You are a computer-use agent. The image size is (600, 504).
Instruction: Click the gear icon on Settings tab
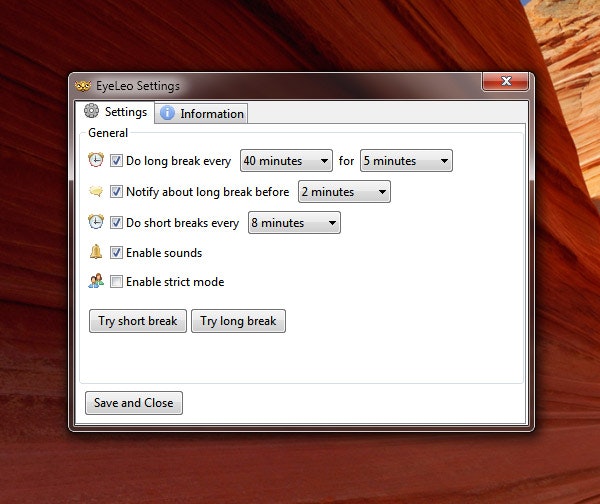coord(91,111)
